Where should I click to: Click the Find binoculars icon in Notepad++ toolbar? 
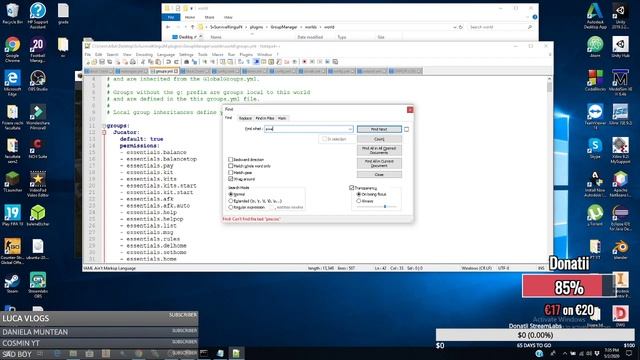(186, 62)
